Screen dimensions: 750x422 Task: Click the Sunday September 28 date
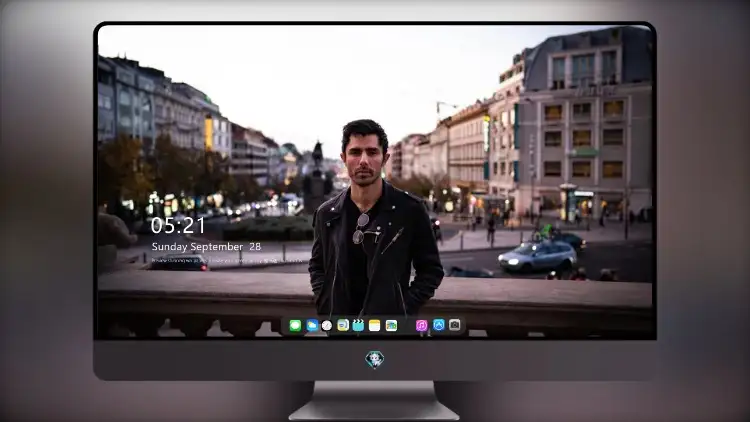click(206, 247)
